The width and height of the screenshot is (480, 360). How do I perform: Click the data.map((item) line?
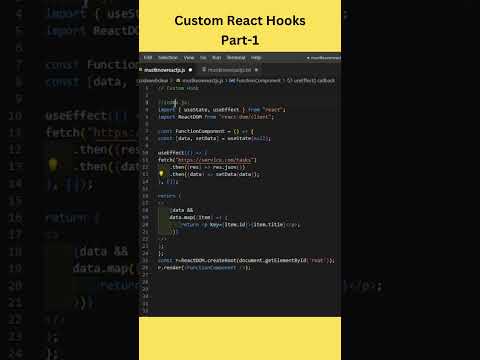(198, 217)
